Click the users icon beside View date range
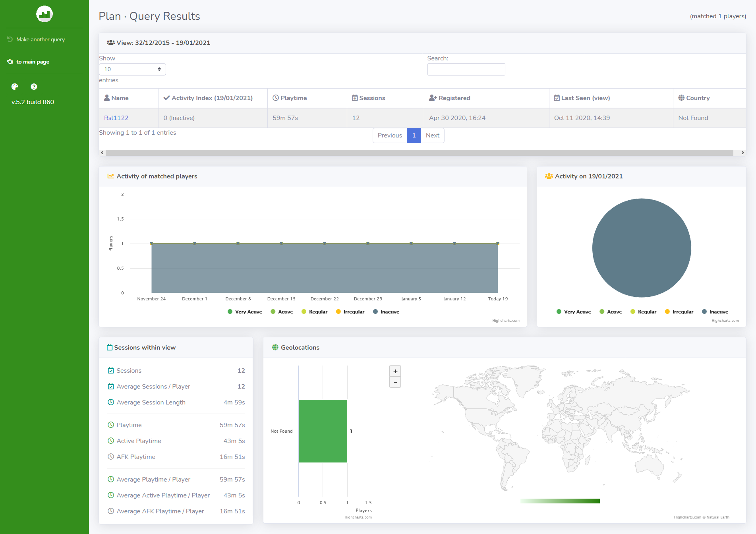The height and width of the screenshot is (534, 756). coord(111,43)
